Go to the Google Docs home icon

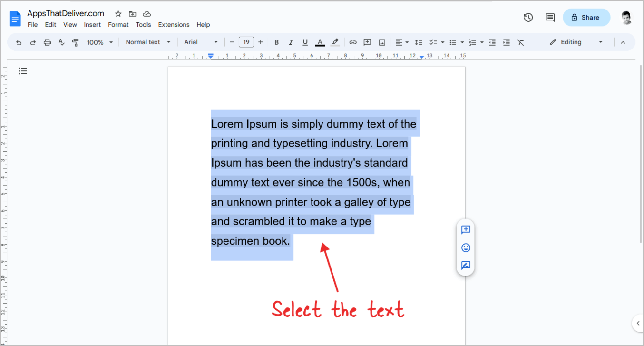point(15,19)
